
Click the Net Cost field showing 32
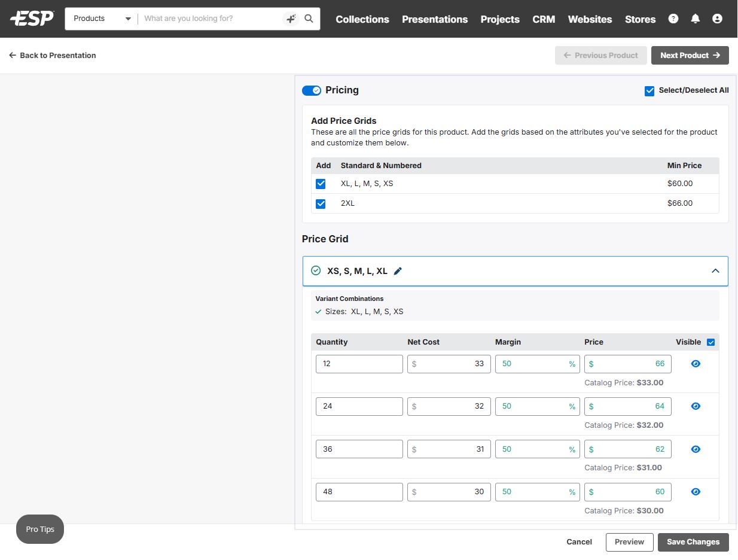[x=449, y=406]
